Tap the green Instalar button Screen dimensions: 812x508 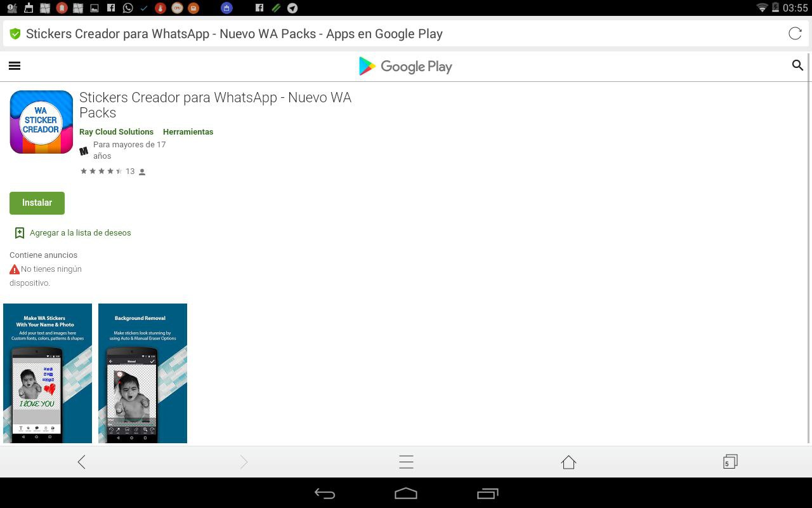37,203
